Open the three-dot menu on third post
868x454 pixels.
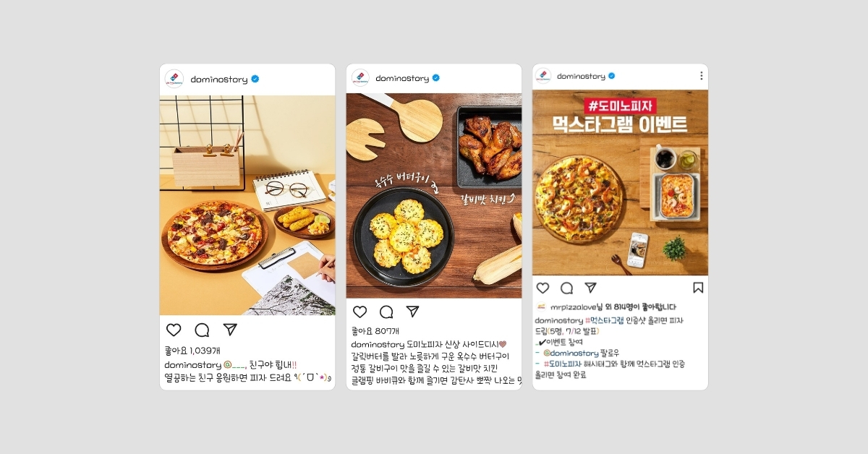(x=701, y=76)
